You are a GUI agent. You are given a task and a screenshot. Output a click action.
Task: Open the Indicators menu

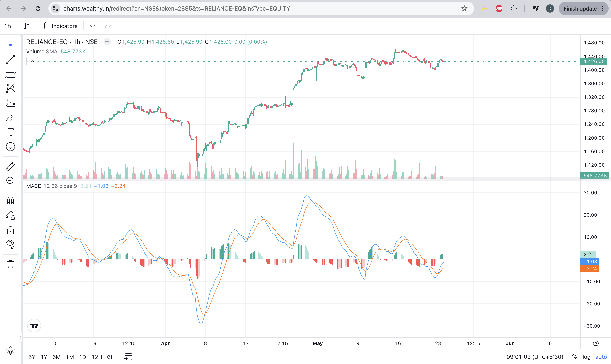pos(60,26)
